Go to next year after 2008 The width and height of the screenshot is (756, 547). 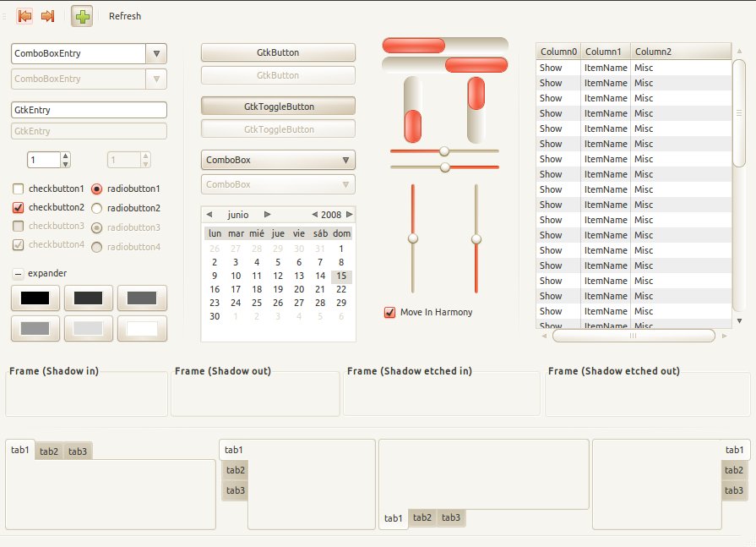(x=350, y=214)
